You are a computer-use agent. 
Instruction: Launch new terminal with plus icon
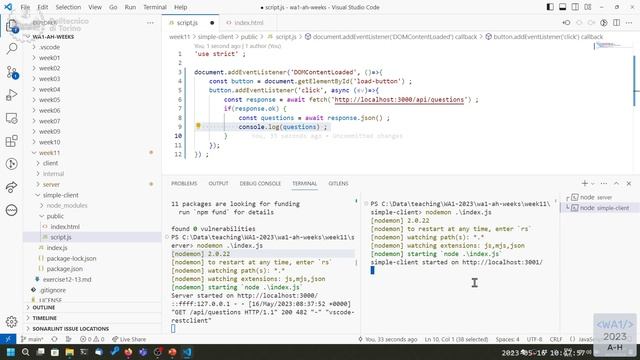point(584,184)
